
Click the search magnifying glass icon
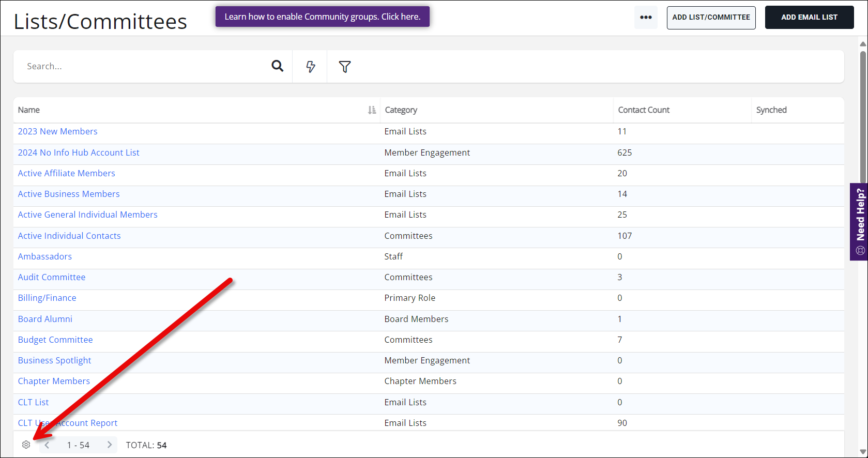(278, 66)
